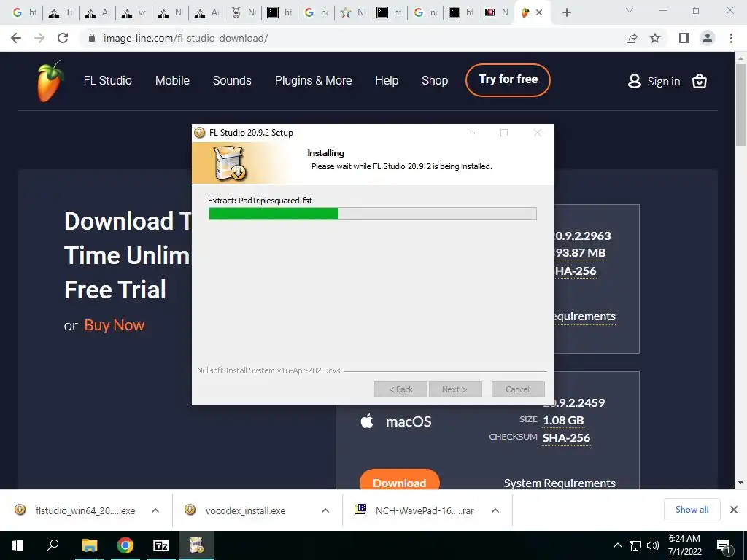Click Show all downloads button
This screenshot has height=560, width=747.
(692, 510)
